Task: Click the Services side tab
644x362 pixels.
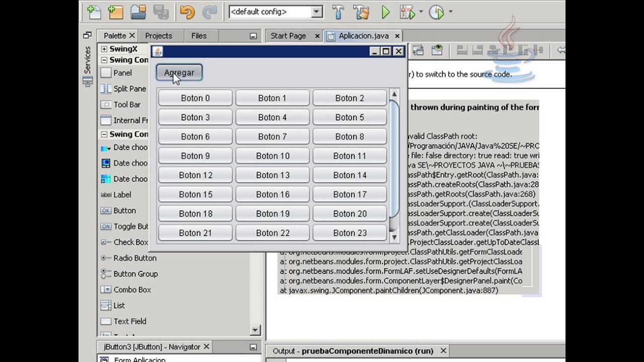Action: pos(88,66)
